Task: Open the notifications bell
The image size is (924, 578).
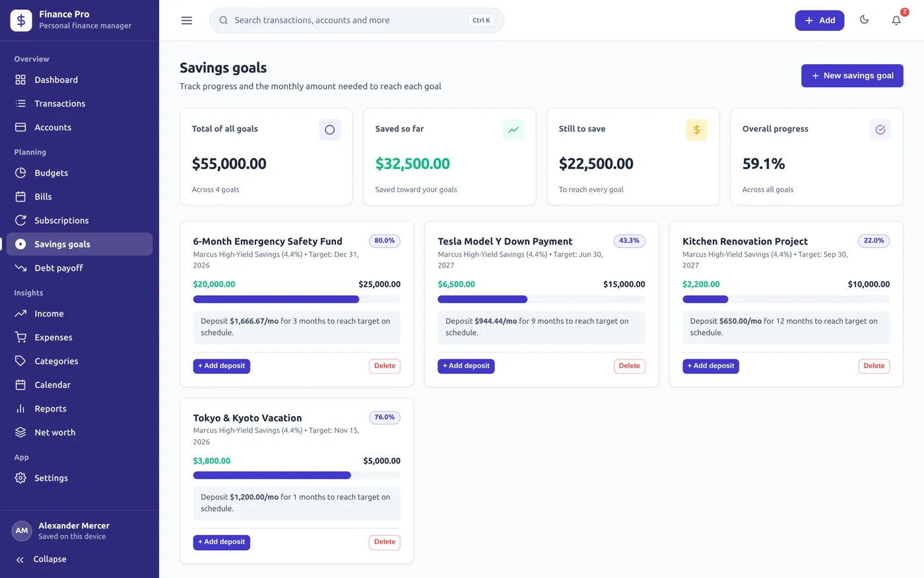Action: click(x=896, y=20)
